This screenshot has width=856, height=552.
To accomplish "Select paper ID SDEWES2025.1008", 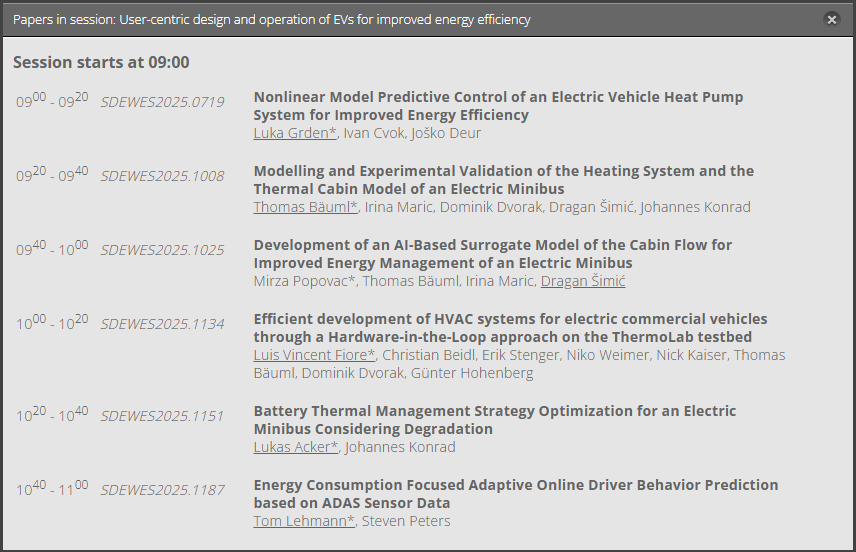I will tap(162, 176).
